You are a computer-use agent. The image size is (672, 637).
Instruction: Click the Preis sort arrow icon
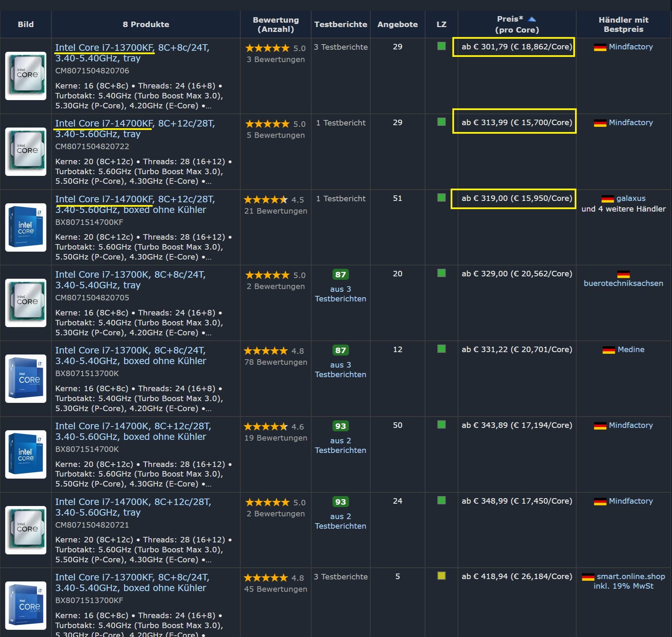click(532, 20)
